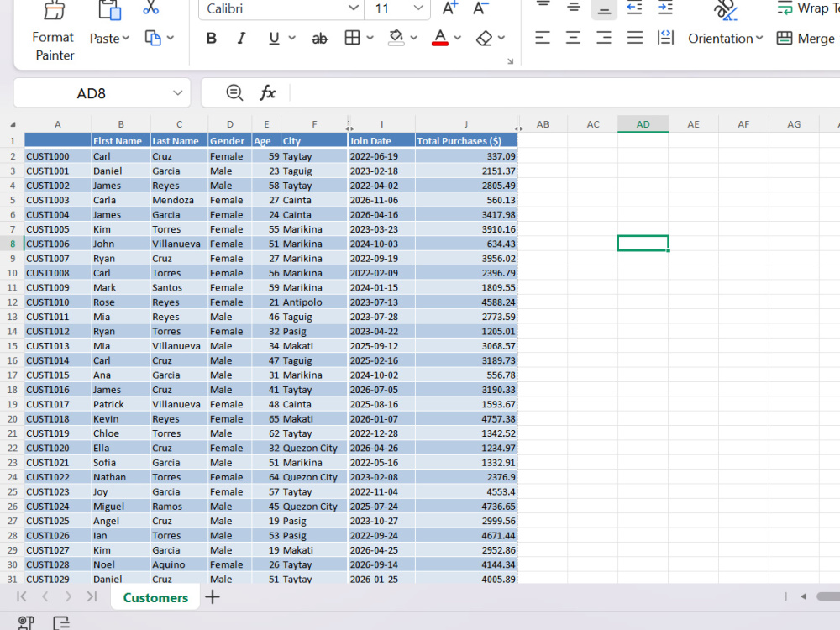Viewport: 840px width, 630px height.
Task: Toggle strikethrough formatting
Action: click(320, 38)
